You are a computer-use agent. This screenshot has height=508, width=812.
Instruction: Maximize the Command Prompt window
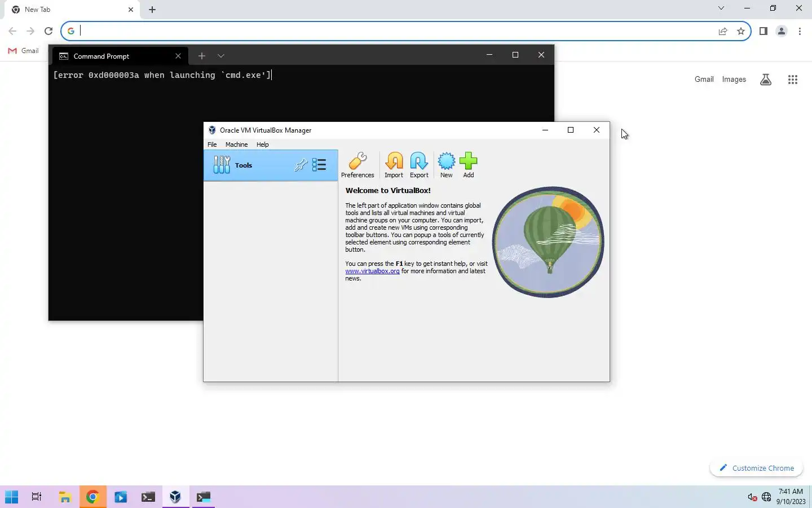515,55
